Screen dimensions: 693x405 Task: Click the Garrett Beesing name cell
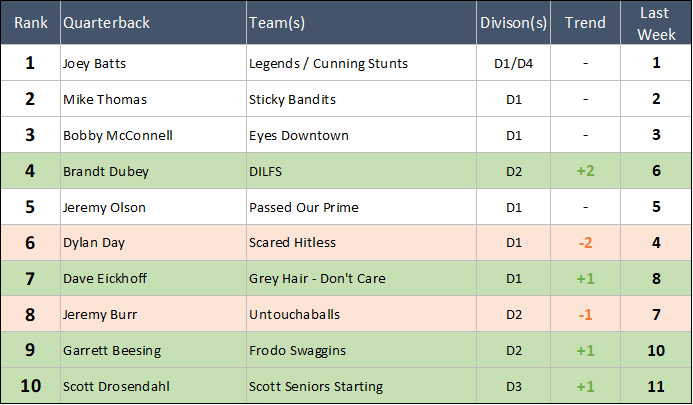(x=109, y=351)
